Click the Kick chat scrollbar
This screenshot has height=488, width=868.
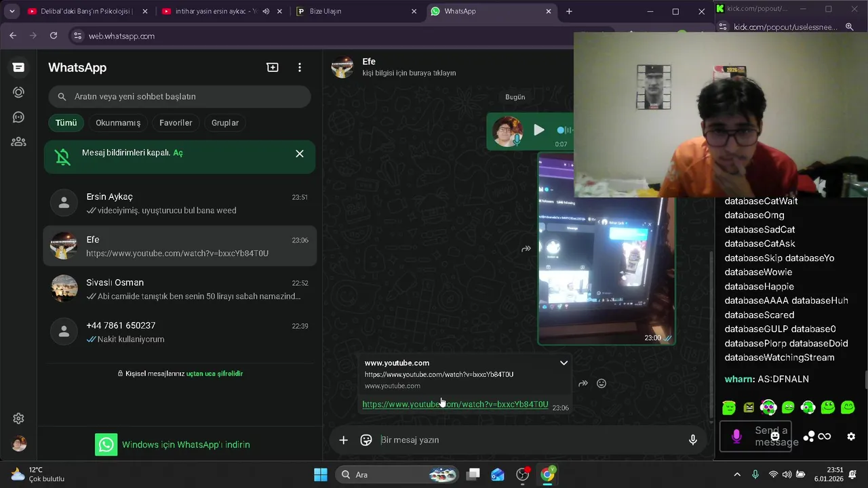[x=865, y=380]
